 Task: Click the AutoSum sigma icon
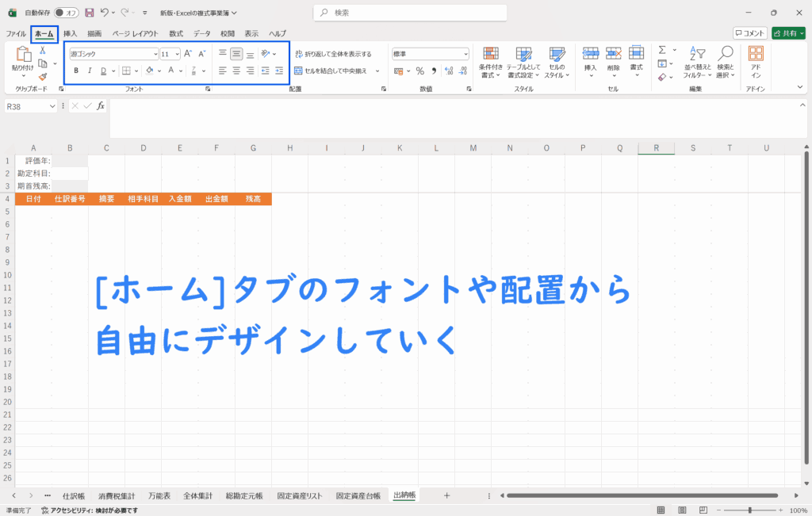(662, 50)
